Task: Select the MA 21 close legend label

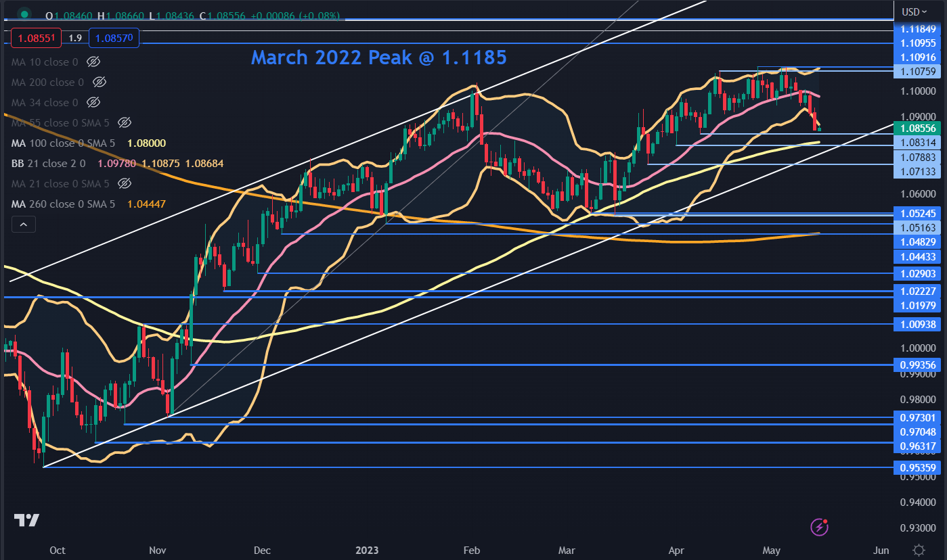Action: (60, 183)
